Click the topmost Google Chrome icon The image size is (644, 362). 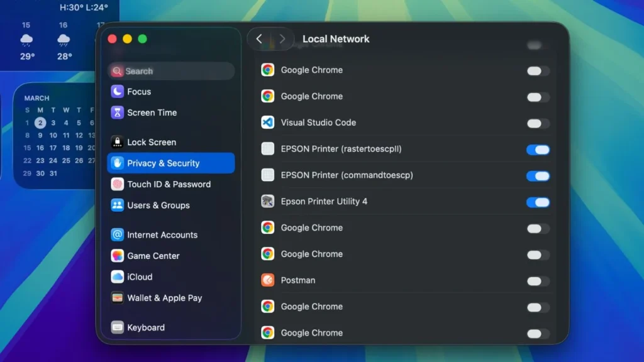pos(268,70)
